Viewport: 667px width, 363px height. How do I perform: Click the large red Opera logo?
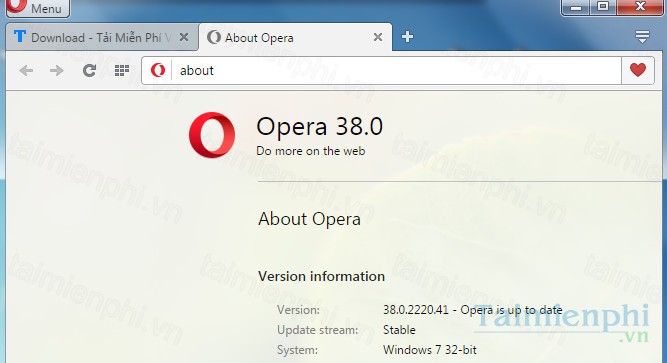(212, 135)
